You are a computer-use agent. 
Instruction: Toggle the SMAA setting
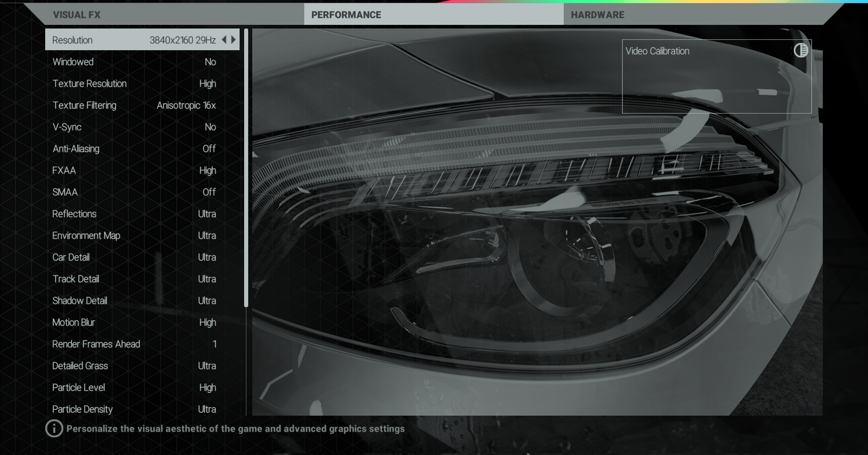(x=142, y=192)
